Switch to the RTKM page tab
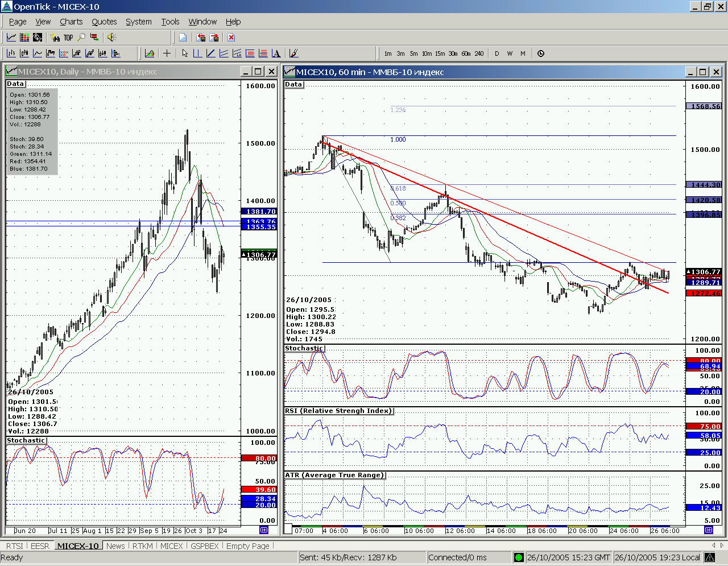The image size is (728, 566). 143,546
